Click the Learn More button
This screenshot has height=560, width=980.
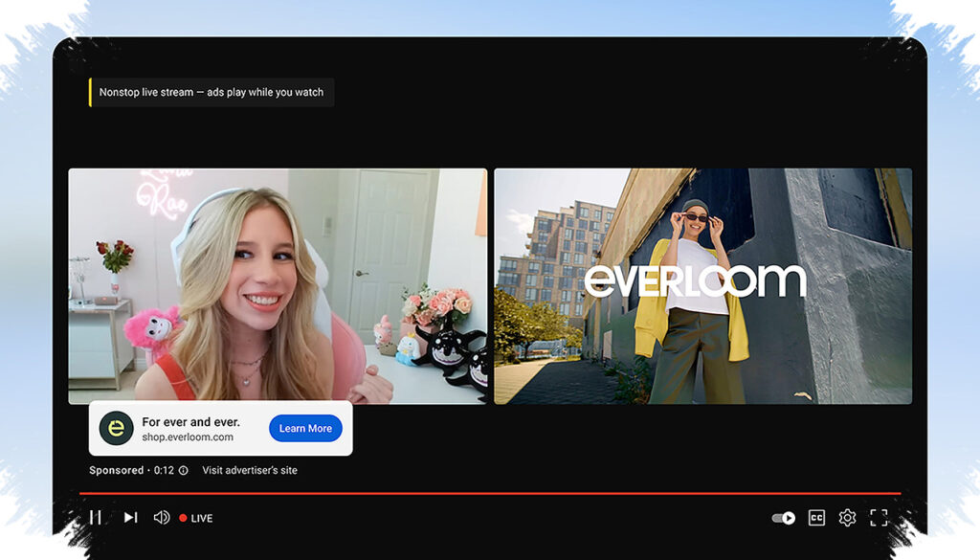[305, 428]
